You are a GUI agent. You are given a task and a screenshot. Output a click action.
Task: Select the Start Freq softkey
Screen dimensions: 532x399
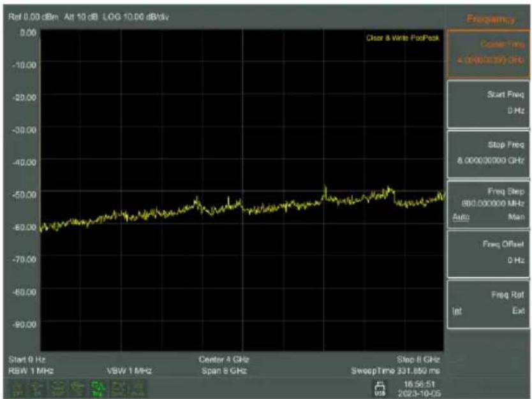(488, 105)
